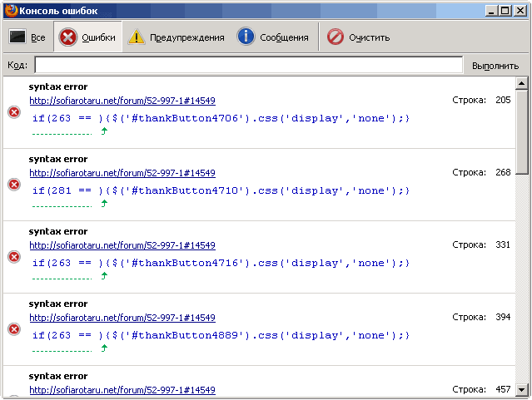Show Предупреждения warnings filter
The width and height of the screenshot is (532, 400).
click(176, 37)
